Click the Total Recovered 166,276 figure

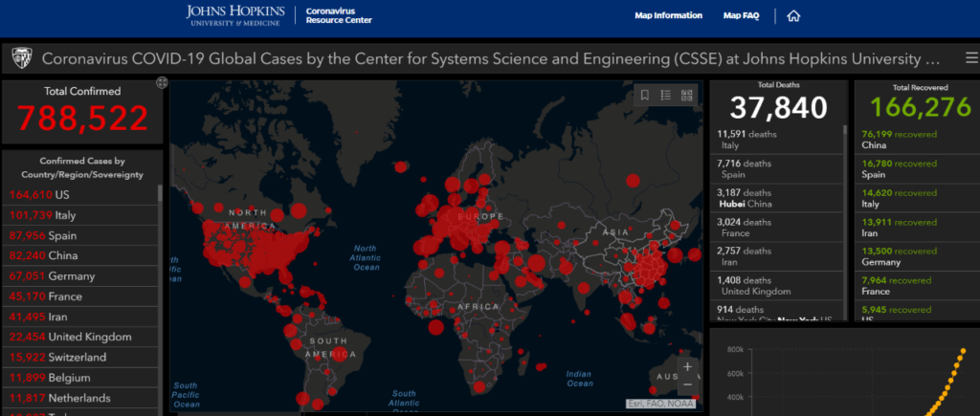[922, 107]
